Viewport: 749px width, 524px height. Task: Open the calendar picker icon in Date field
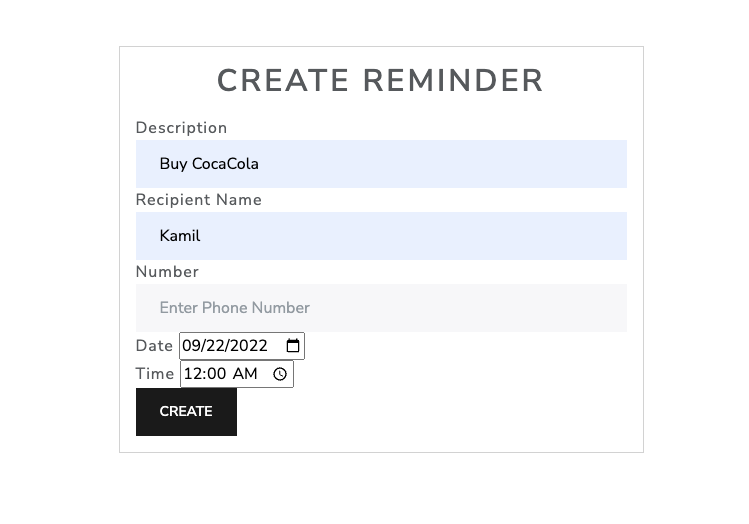(293, 346)
